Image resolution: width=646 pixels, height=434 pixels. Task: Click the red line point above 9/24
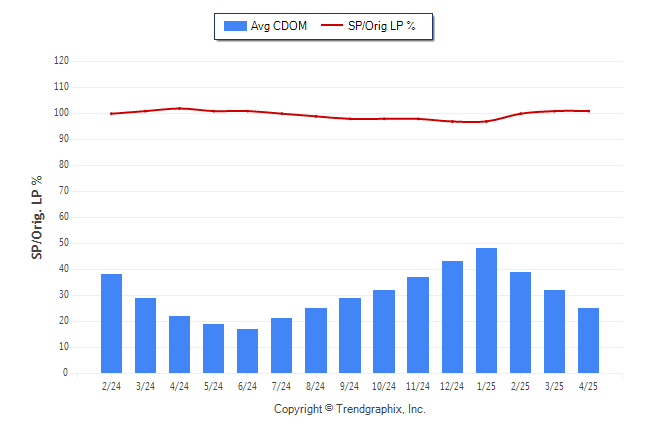point(350,119)
